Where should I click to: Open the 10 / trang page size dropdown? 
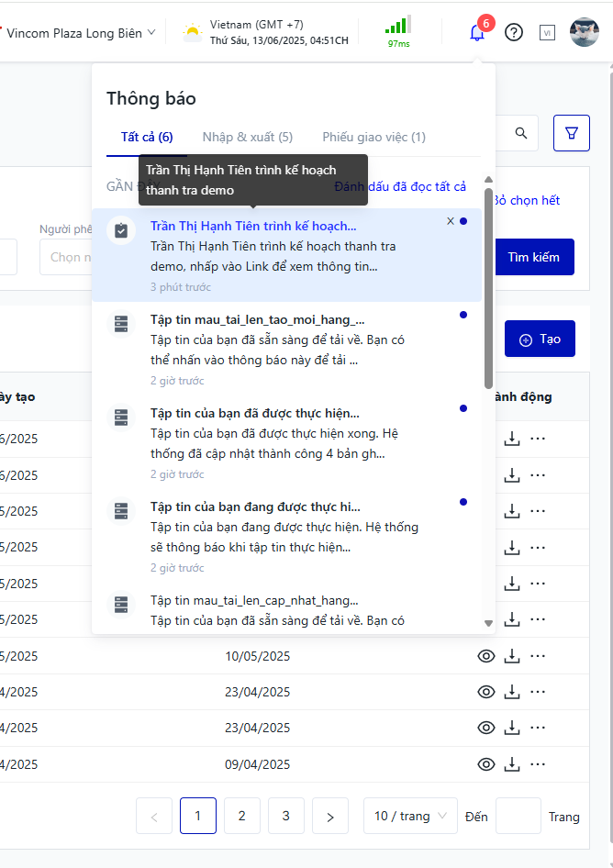coord(410,816)
